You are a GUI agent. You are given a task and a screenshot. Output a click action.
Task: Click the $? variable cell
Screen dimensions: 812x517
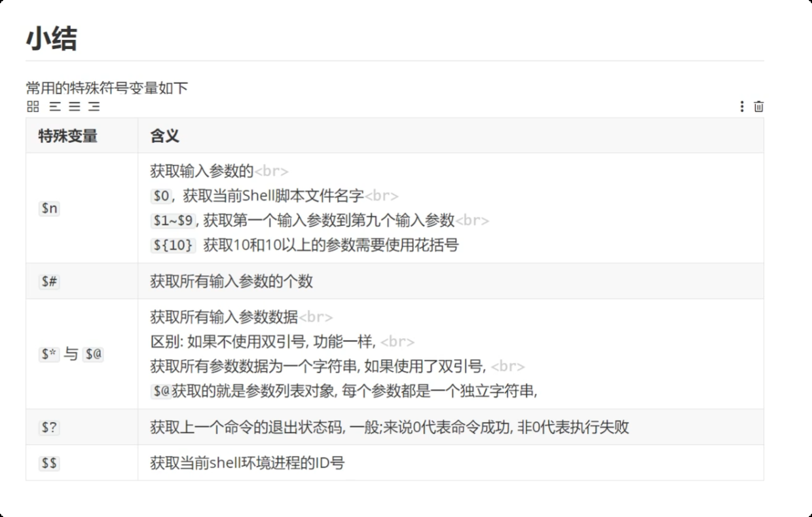click(x=82, y=427)
